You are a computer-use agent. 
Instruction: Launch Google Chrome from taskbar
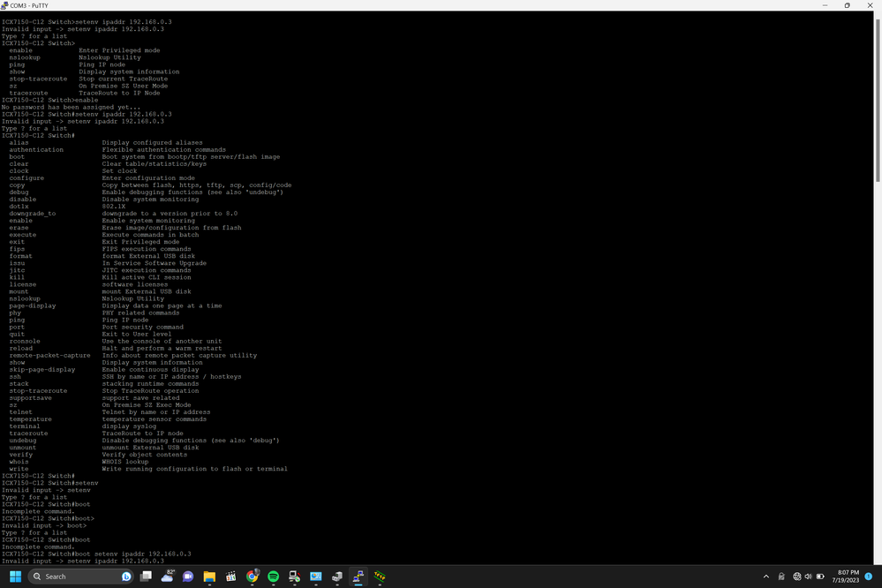coord(252,577)
